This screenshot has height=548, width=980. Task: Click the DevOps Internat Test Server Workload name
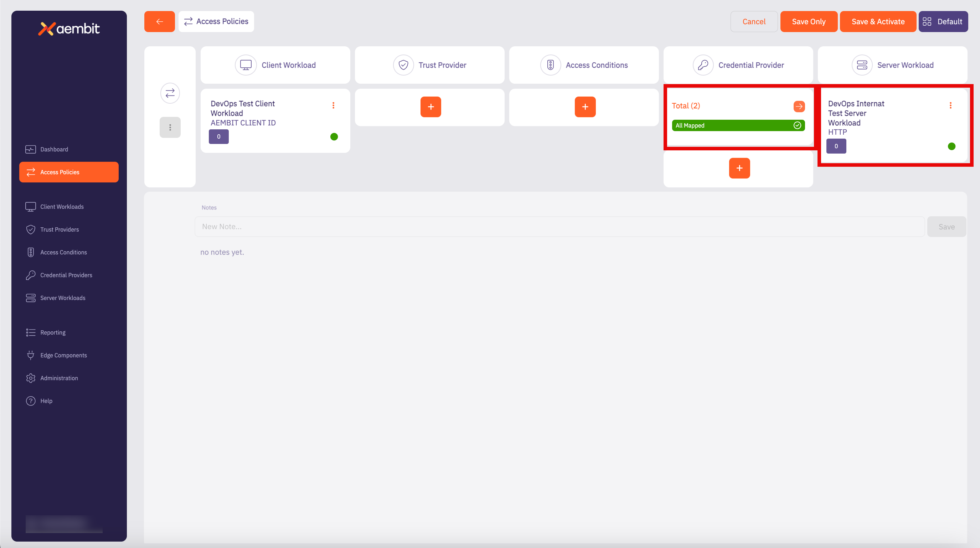(856, 113)
